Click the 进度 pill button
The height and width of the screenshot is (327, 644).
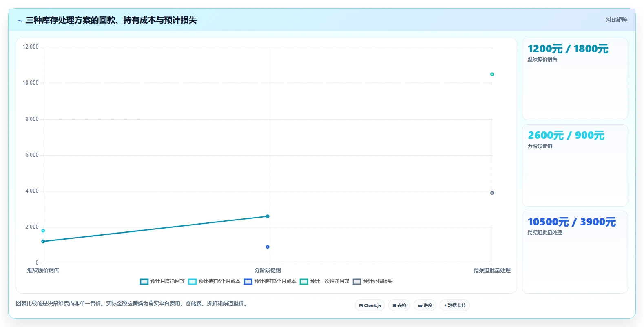tap(425, 305)
